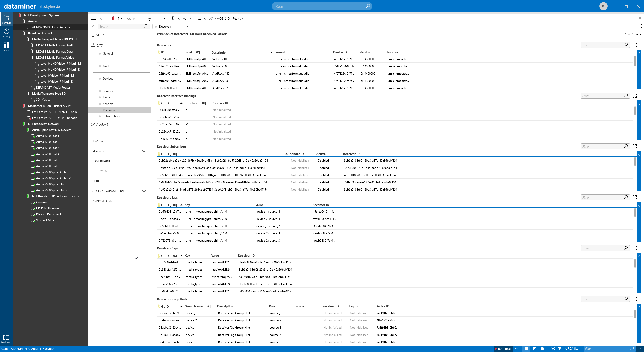Click the 16 Critical alarm counter
This screenshot has width=644, height=352.
[x=503, y=349]
